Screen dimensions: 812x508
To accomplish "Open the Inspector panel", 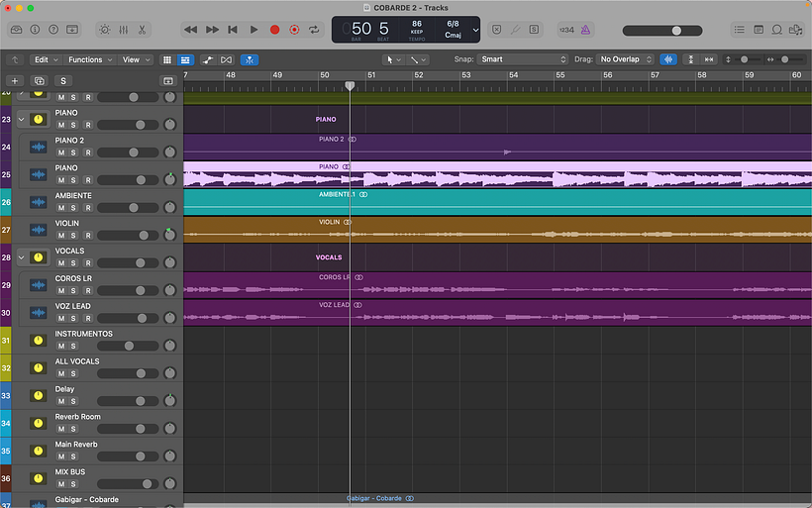I will tap(35, 30).
